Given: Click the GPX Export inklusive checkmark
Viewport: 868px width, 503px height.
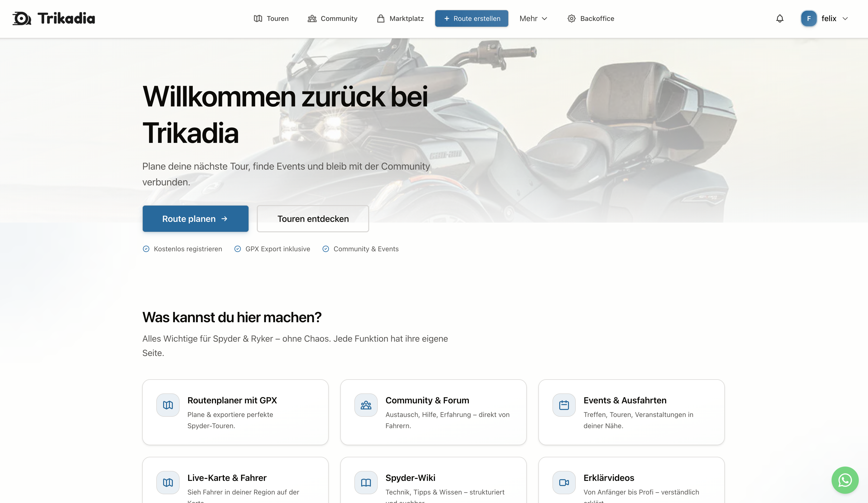Looking at the screenshot, I should [238, 249].
